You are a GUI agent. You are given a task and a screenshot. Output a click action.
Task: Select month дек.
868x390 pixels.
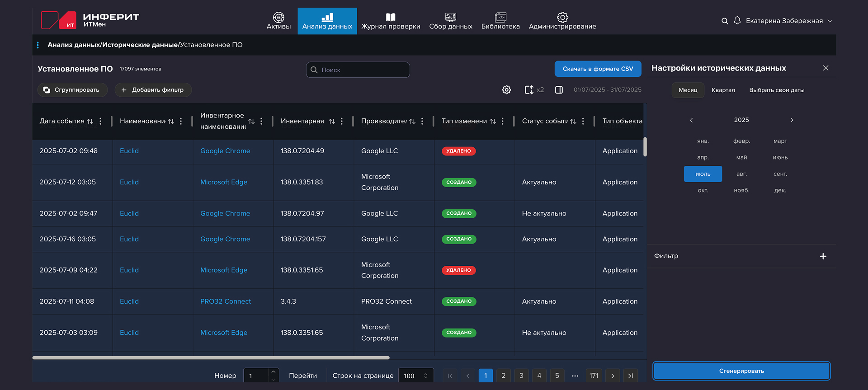click(780, 190)
